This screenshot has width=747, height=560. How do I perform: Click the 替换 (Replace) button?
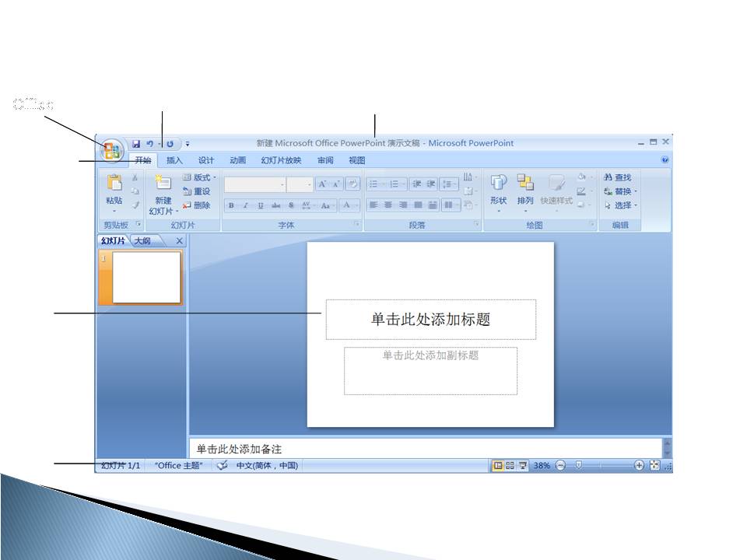tap(620, 191)
